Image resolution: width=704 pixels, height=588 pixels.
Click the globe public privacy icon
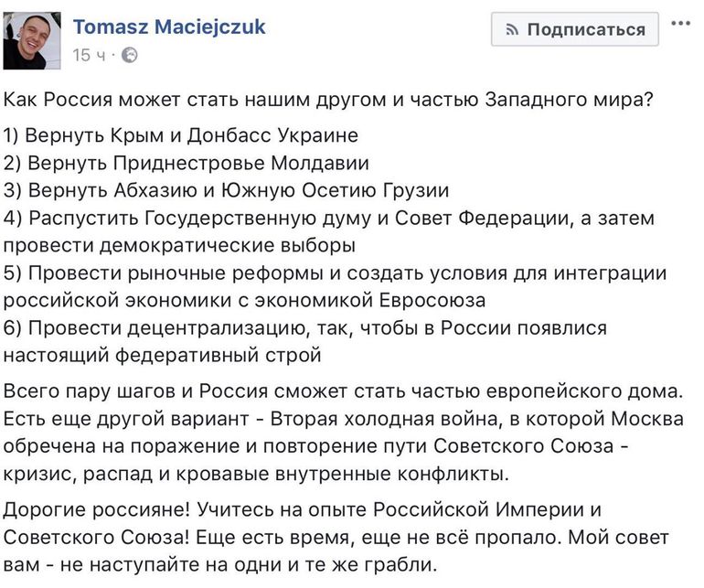point(129,56)
